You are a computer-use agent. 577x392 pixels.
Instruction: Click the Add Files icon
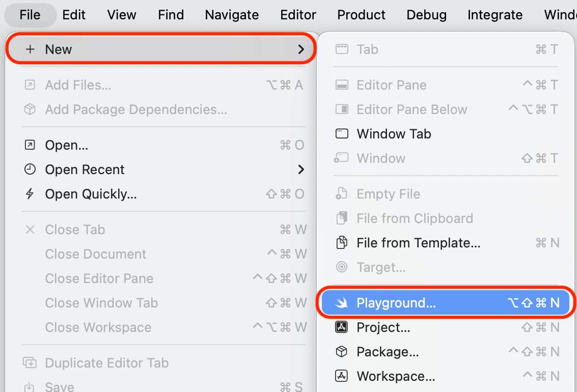coord(30,85)
